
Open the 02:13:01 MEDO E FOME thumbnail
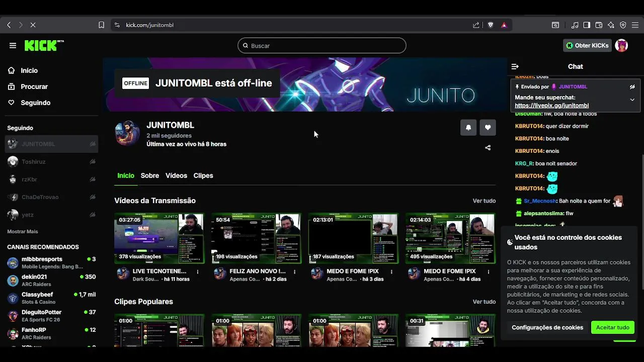coord(354,238)
